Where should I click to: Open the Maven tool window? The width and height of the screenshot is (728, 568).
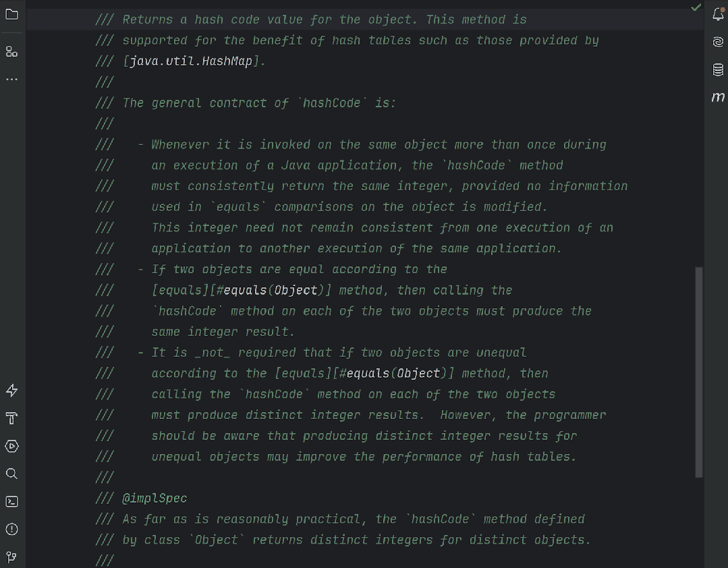click(x=718, y=96)
